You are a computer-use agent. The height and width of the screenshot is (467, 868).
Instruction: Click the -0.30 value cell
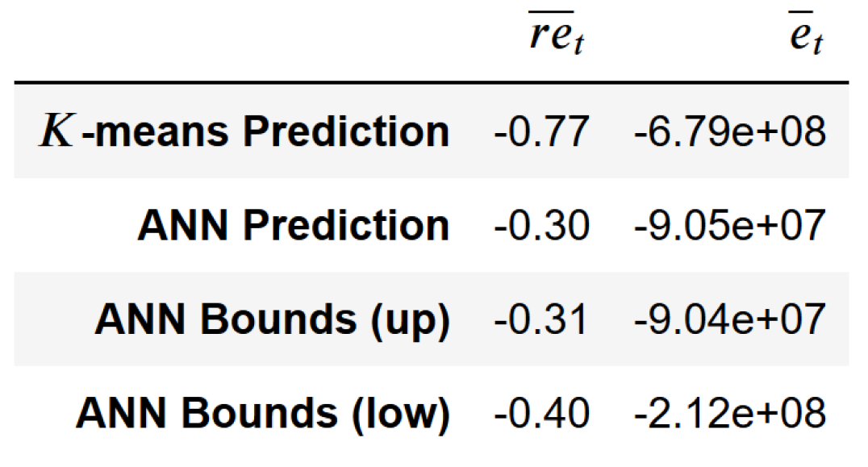point(540,225)
